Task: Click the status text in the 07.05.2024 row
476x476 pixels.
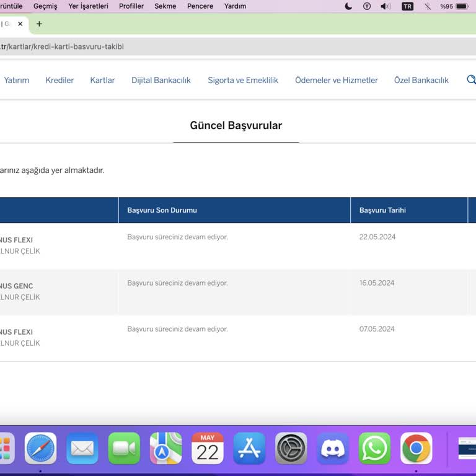Action: point(178,328)
